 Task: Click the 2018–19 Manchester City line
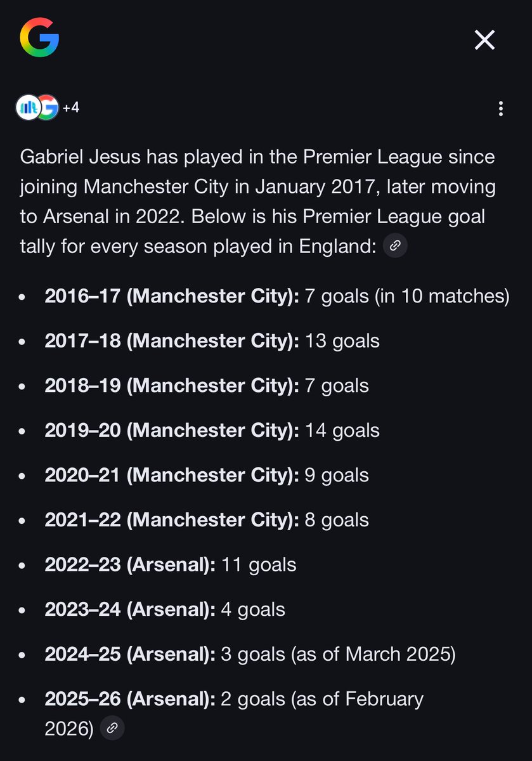point(207,386)
